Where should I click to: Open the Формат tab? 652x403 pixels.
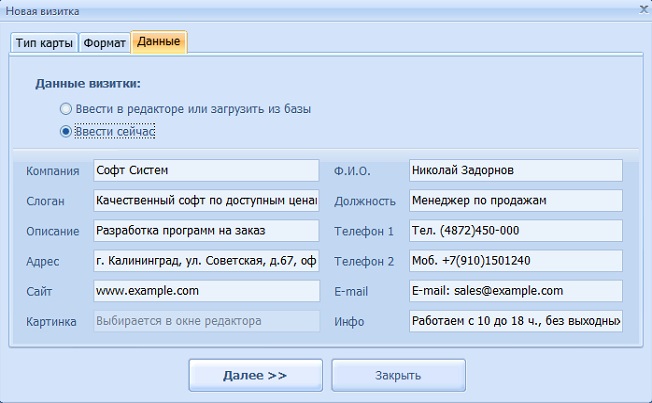pos(104,43)
